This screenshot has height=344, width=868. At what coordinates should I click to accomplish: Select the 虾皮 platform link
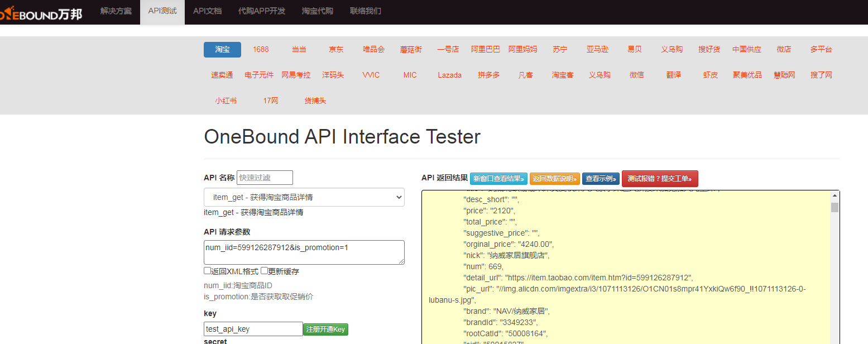(x=711, y=75)
